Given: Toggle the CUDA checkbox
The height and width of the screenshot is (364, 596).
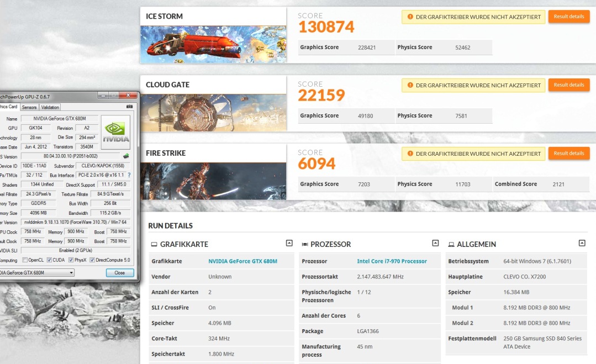Looking at the screenshot, I should 49,260.
